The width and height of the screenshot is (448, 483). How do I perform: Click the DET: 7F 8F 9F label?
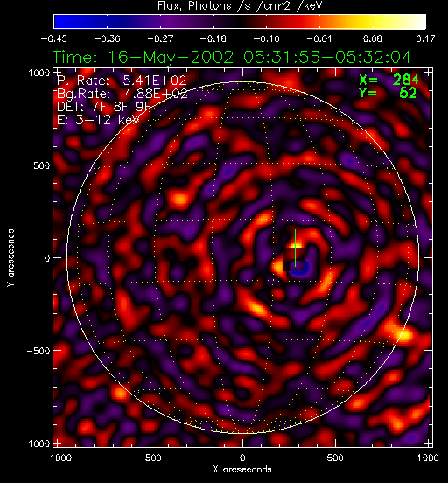point(104,106)
